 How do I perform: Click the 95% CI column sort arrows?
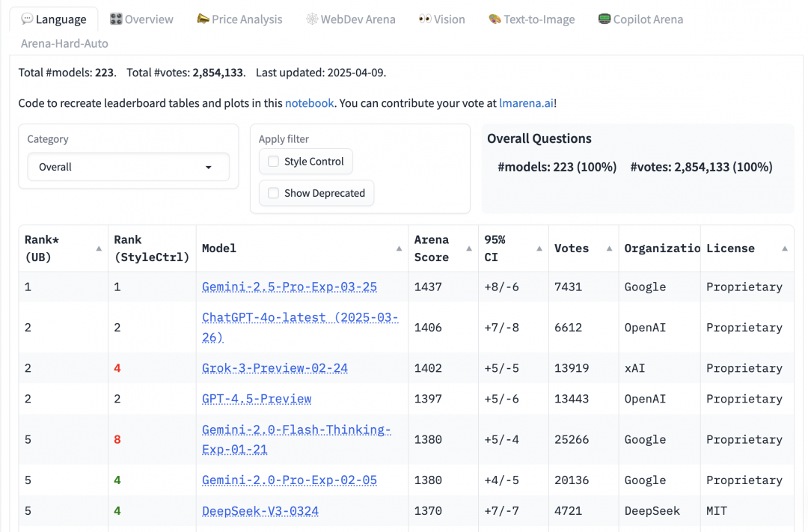[x=539, y=248]
